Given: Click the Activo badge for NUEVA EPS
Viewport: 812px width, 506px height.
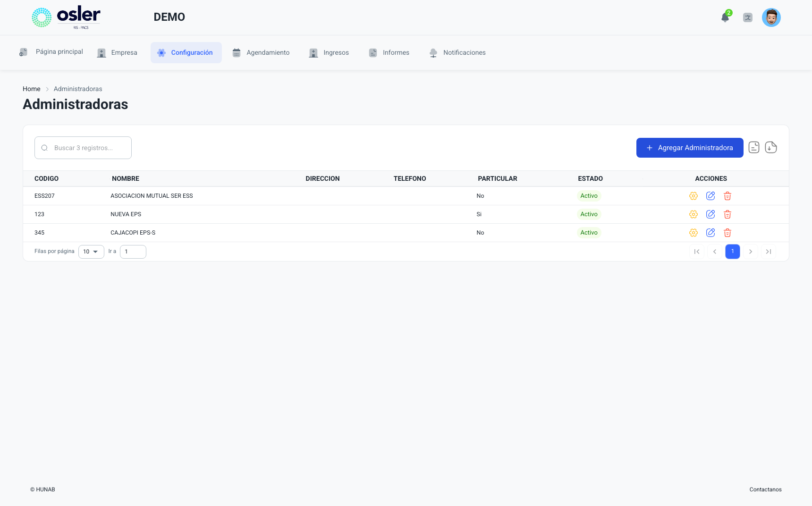Looking at the screenshot, I should pyautogui.click(x=589, y=214).
